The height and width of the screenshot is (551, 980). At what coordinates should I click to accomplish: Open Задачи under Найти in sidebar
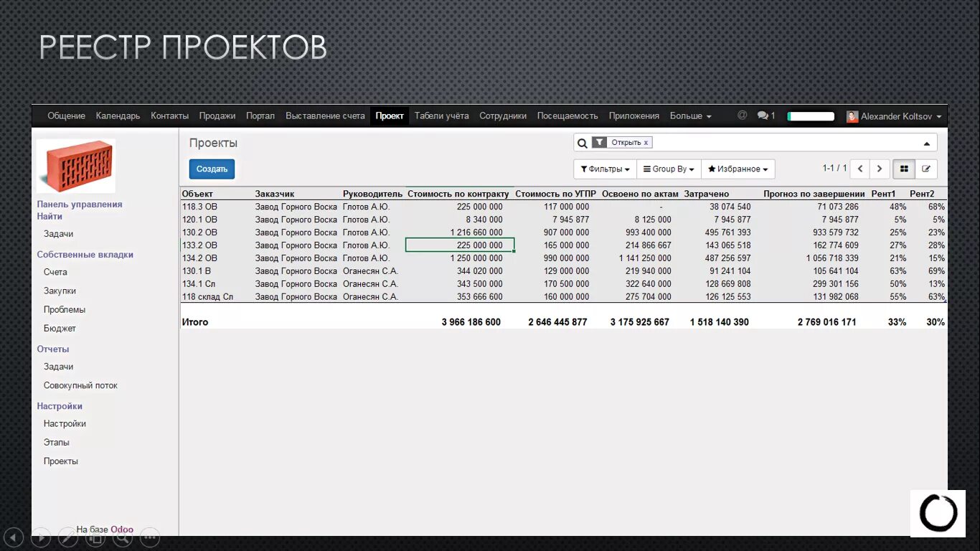click(x=58, y=233)
